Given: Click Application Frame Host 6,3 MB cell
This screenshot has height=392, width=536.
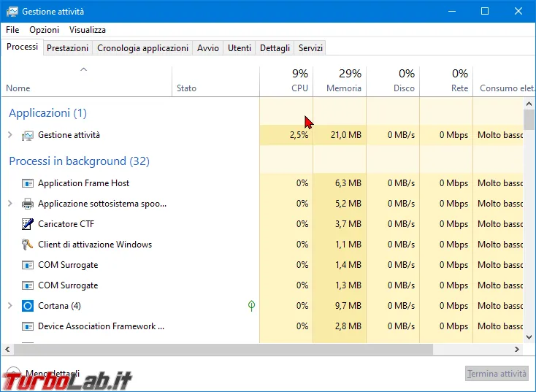Looking at the screenshot, I should click(340, 183).
